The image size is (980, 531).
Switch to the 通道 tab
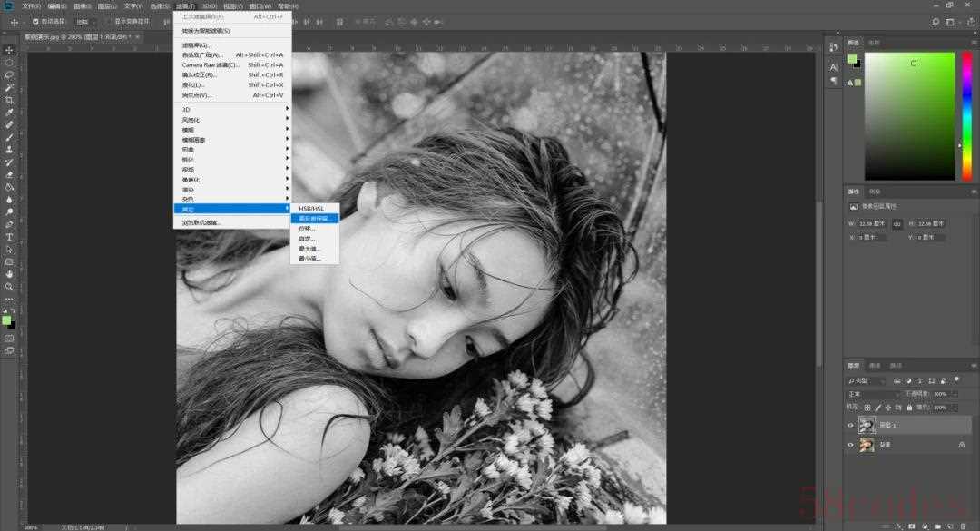[875, 365]
